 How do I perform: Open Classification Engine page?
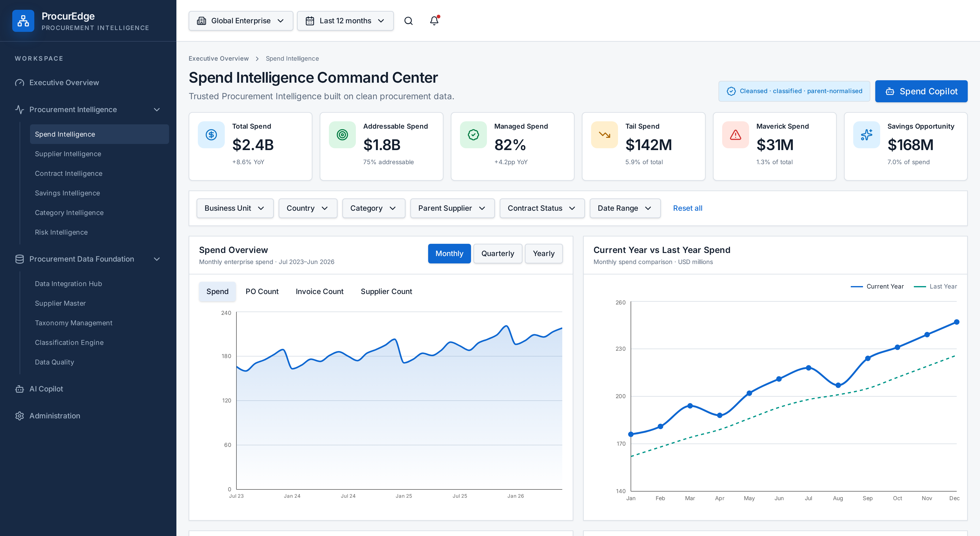click(99, 342)
